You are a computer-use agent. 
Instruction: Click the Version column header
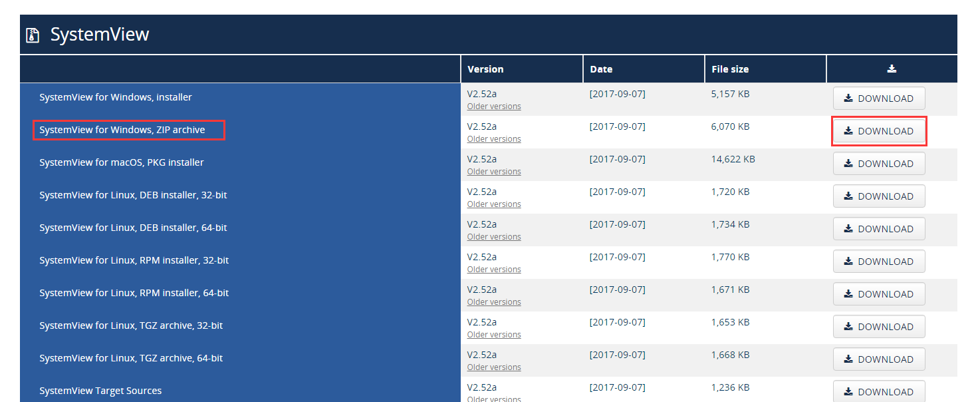[485, 69]
